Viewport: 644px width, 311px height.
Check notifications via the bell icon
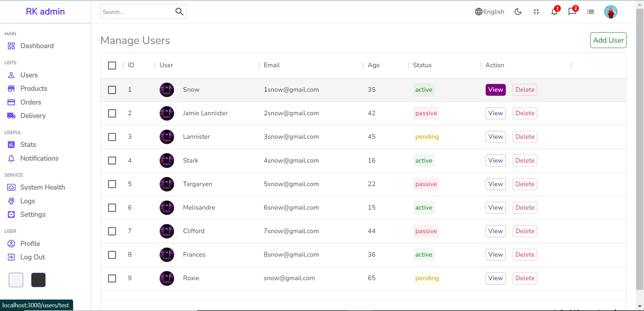coord(554,12)
